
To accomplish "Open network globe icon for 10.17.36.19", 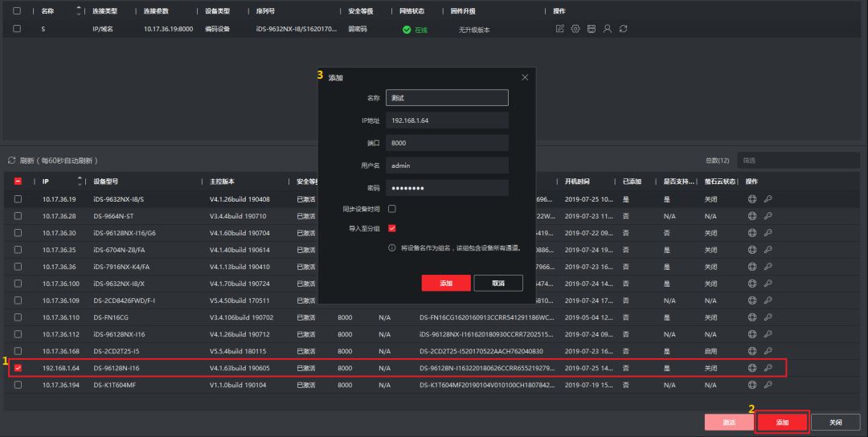I will [752, 199].
